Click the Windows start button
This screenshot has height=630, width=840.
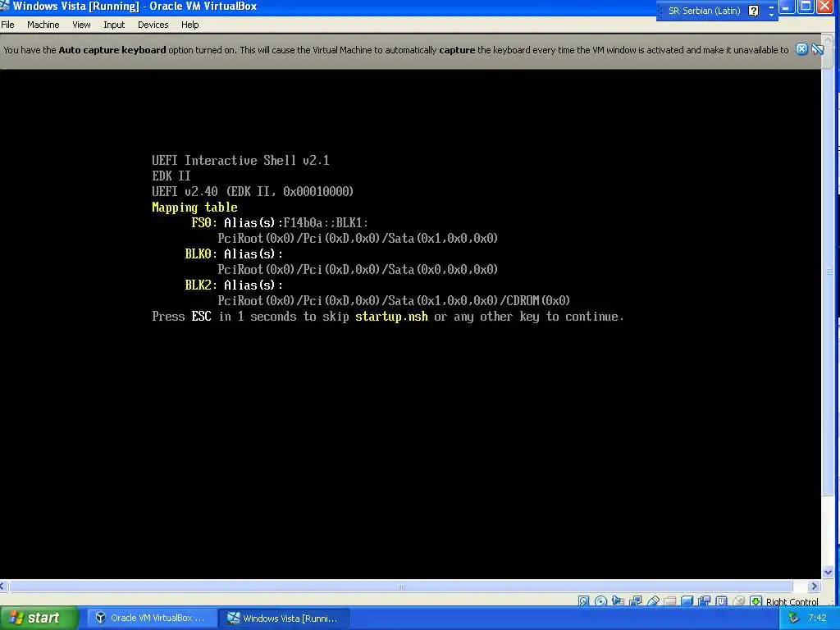click(x=39, y=618)
